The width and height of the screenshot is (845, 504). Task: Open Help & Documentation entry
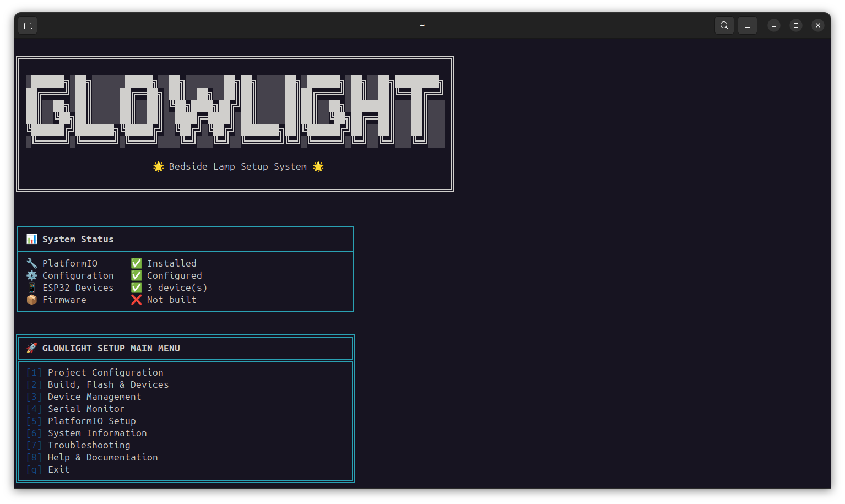[103, 457]
